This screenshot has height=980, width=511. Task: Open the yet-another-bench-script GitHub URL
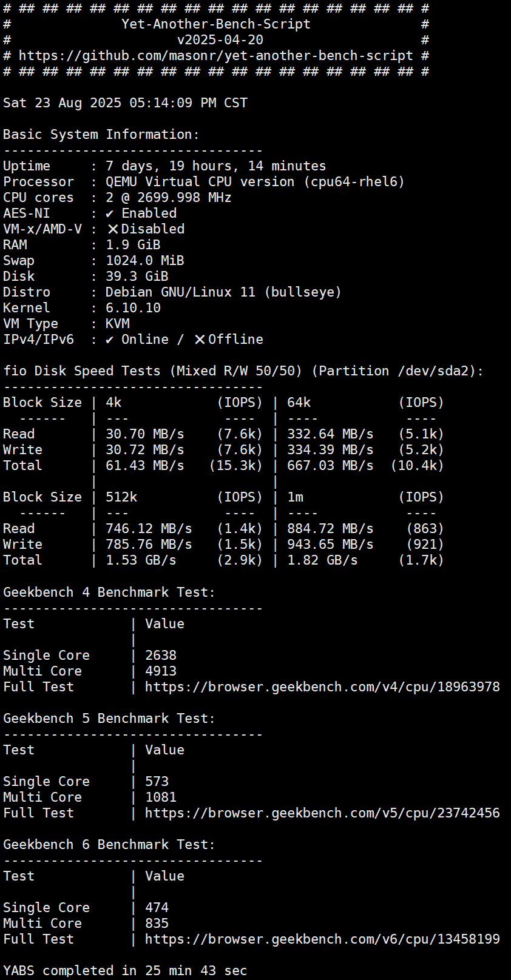click(x=215, y=56)
